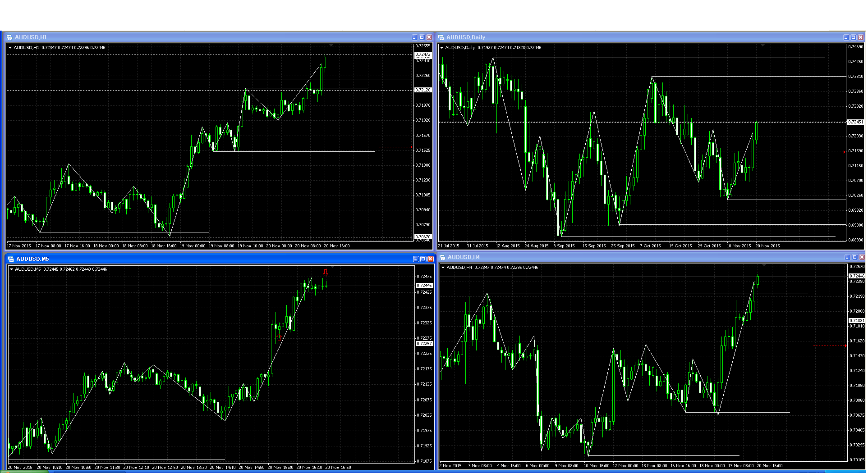868x473 pixels.
Task: Maximize the AUDUSD,M5 chart window
Action: click(x=423, y=259)
